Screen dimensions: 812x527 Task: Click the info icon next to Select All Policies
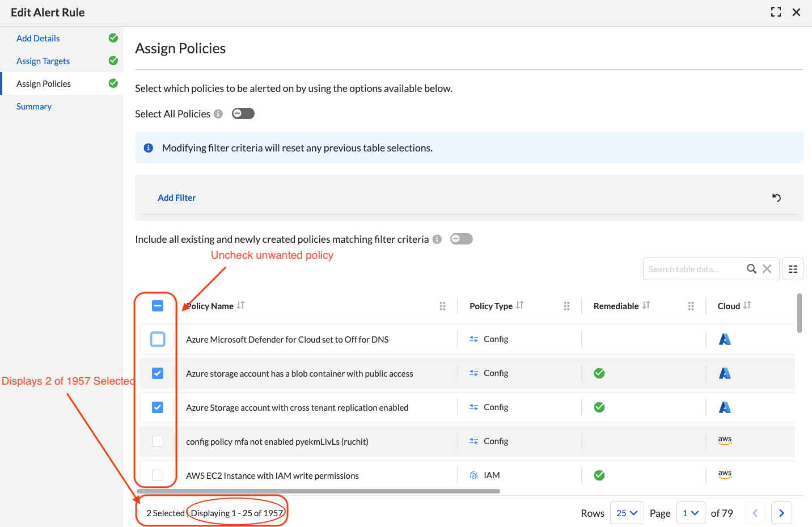tap(218, 114)
